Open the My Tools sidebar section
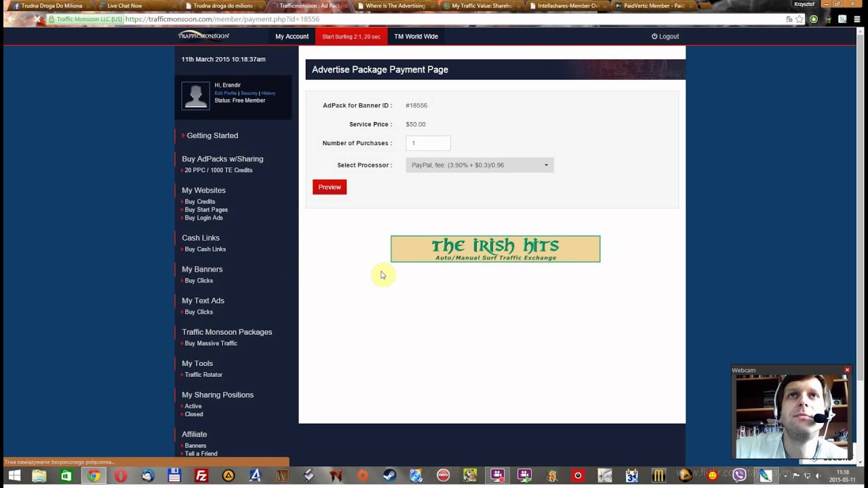 pos(197,363)
